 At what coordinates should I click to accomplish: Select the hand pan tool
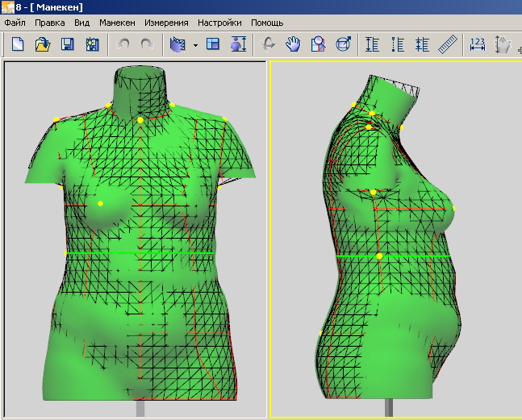click(293, 44)
